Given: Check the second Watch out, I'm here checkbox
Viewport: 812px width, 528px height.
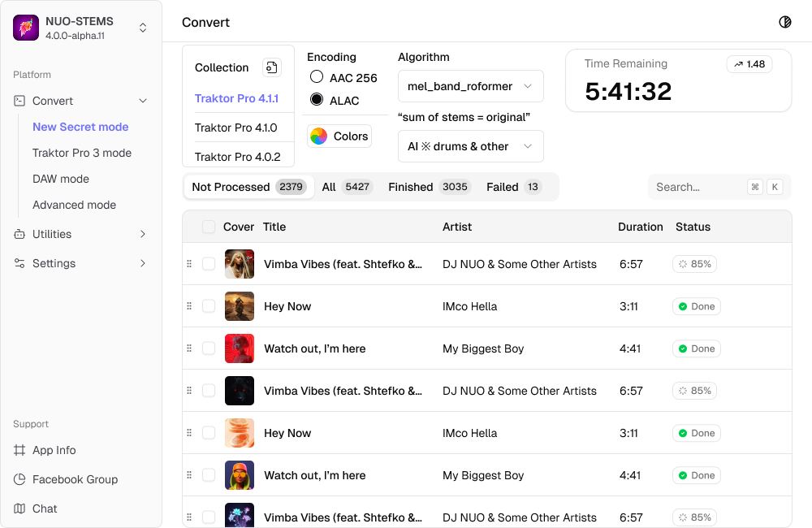Looking at the screenshot, I should [x=209, y=475].
